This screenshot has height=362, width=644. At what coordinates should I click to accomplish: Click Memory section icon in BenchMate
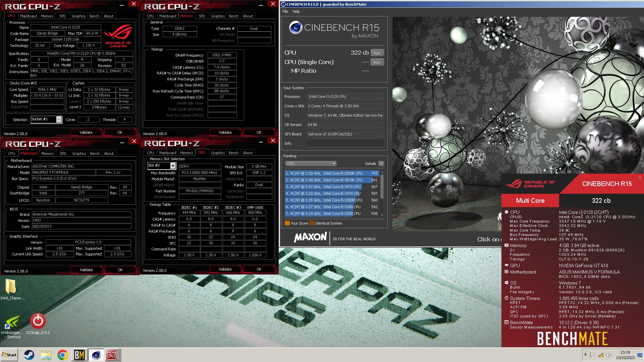point(506,245)
